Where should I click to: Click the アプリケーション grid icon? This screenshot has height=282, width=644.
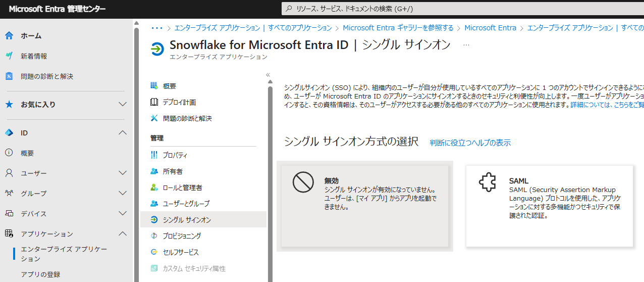pyautogui.click(x=9, y=234)
